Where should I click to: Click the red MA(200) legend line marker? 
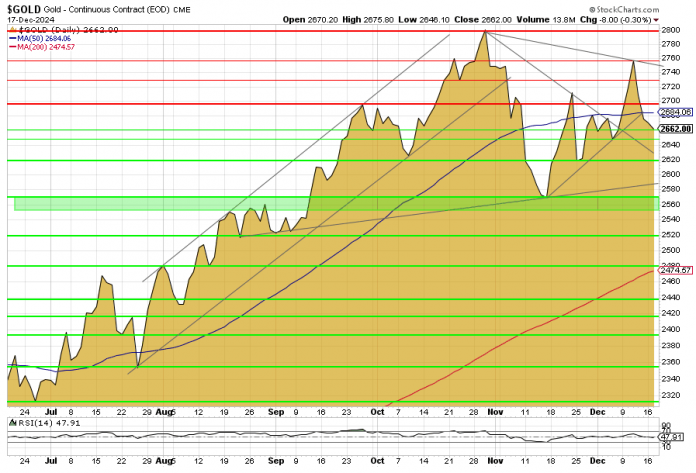point(12,46)
